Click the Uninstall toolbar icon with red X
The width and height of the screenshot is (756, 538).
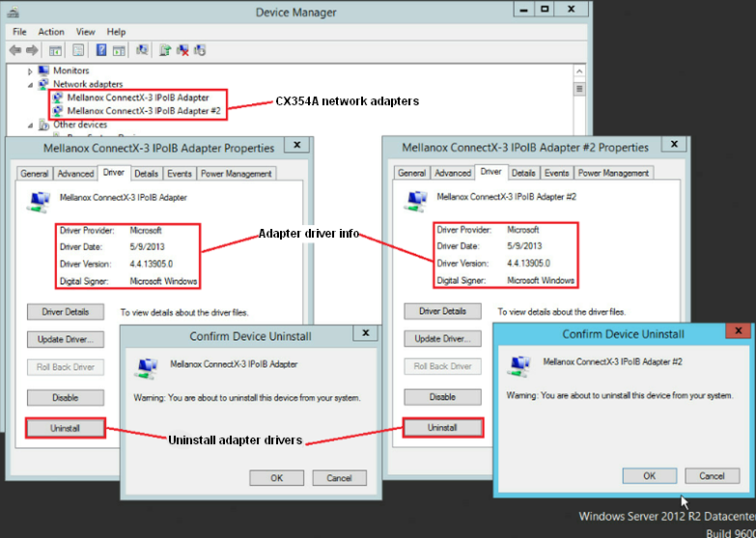(x=182, y=50)
